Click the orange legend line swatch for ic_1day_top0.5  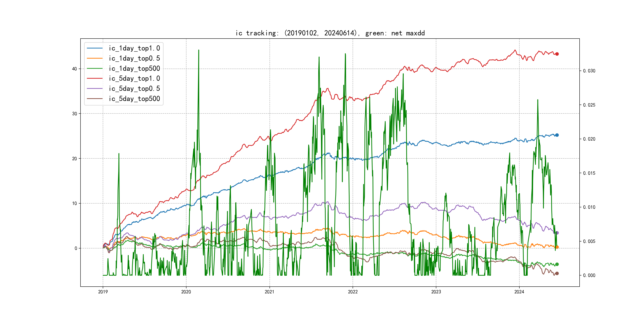coord(94,58)
